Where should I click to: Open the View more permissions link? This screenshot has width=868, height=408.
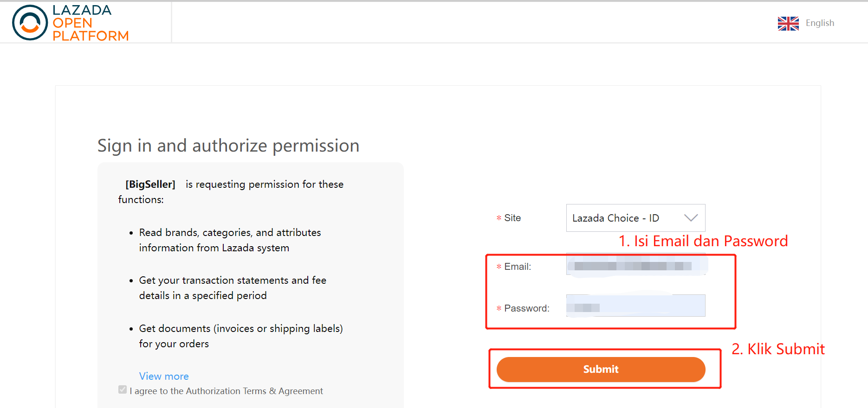pyautogui.click(x=164, y=376)
